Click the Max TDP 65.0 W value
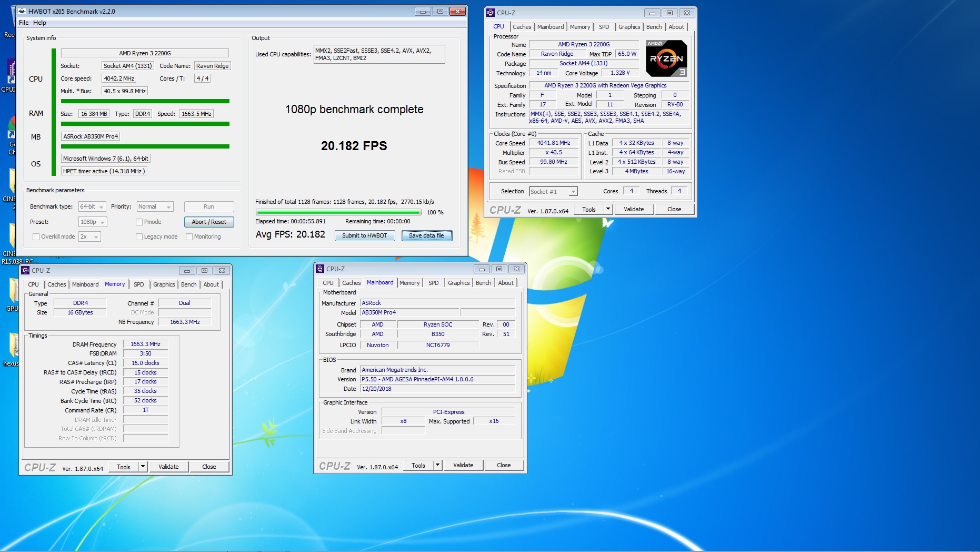The height and width of the screenshot is (552, 980). pos(627,54)
